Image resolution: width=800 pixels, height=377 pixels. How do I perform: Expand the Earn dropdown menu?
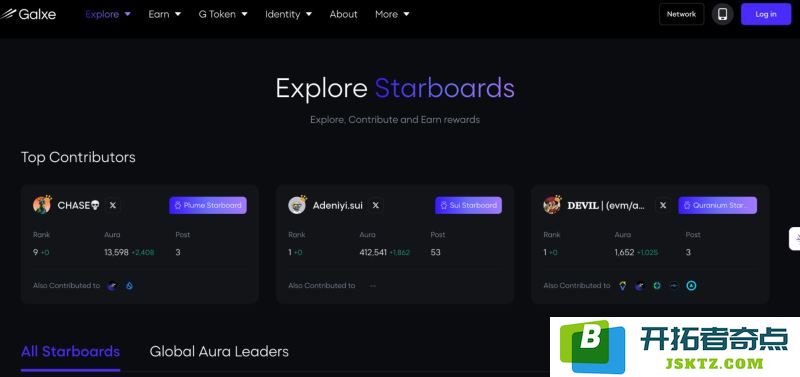(x=165, y=14)
